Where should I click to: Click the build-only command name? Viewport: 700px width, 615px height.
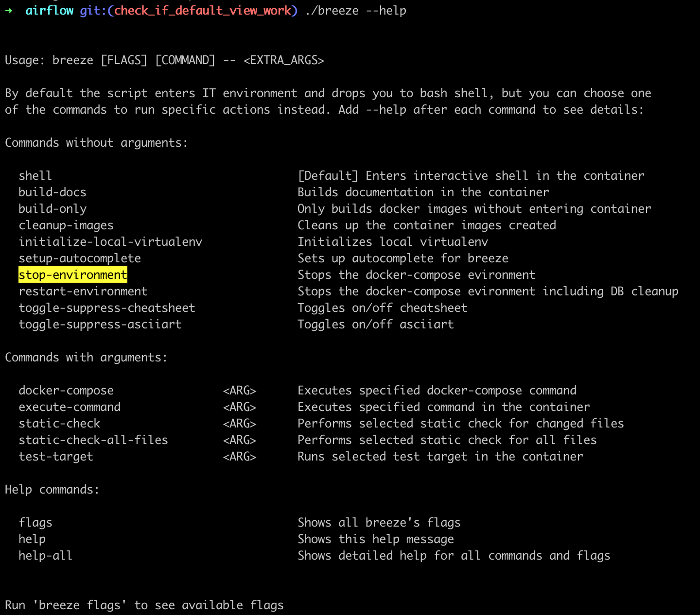(x=52, y=209)
